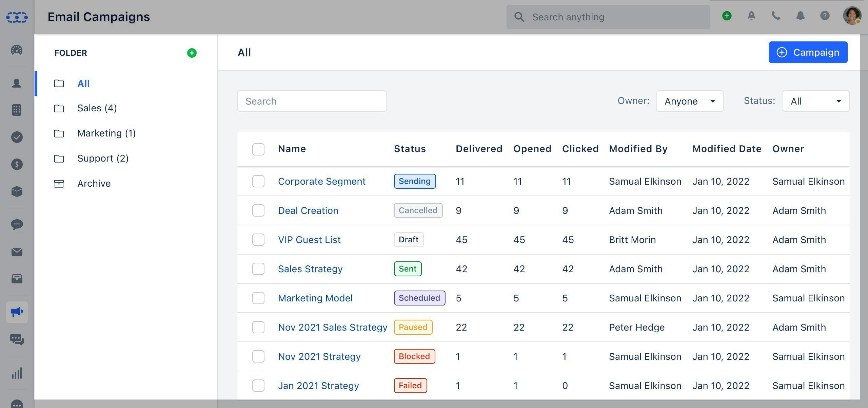The height and width of the screenshot is (408, 868).
Task: Open notifications via the bell icon
Action: click(x=800, y=16)
